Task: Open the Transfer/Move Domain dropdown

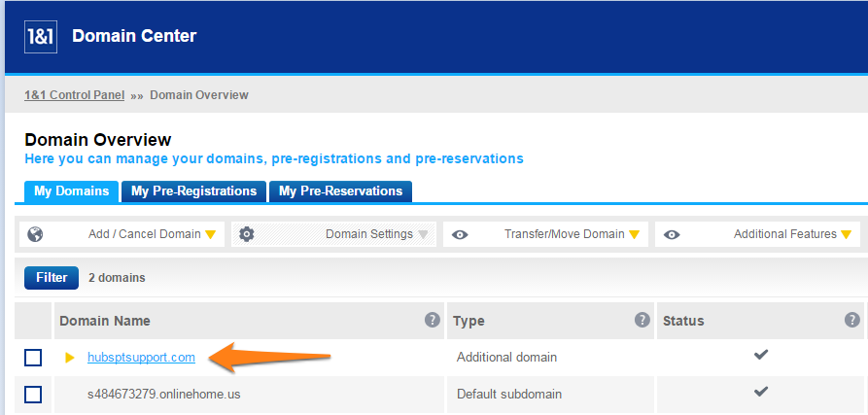Action: 546,234
